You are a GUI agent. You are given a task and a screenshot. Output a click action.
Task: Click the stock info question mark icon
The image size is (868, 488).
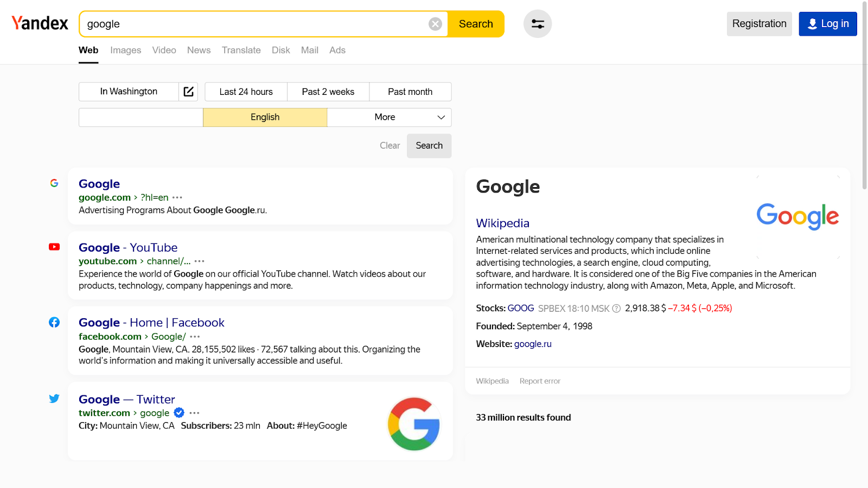click(x=616, y=309)
